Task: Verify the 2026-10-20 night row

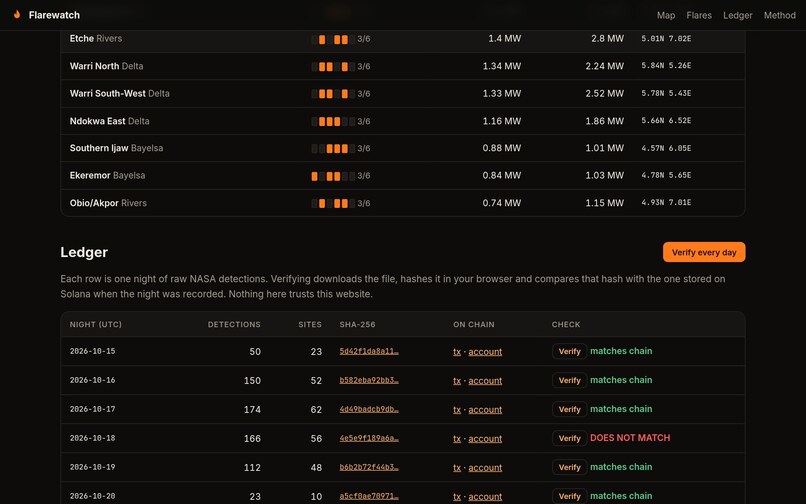Action: click(x=569, y=496)
